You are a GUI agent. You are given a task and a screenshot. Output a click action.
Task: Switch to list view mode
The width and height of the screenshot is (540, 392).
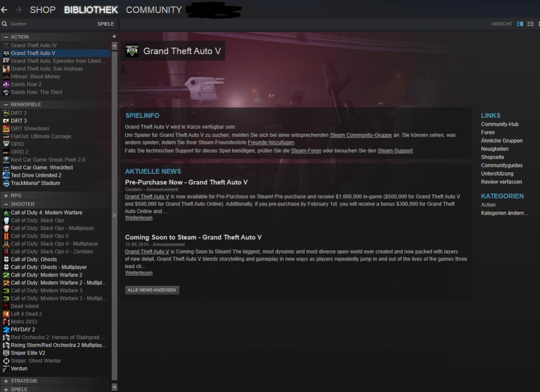[x=530, y=24]
